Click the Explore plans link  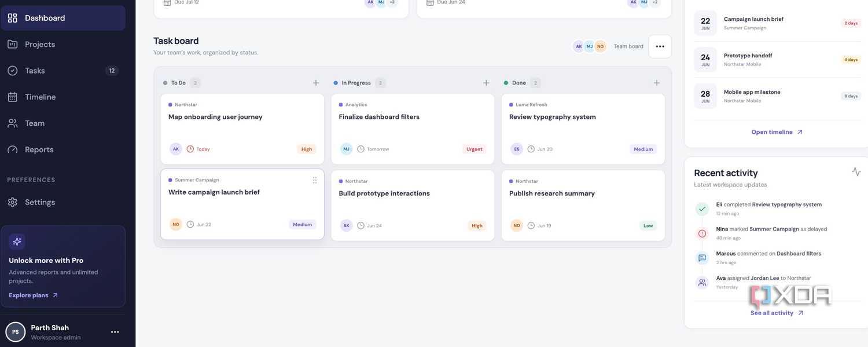pyautogui.click(x=34, y=295)
